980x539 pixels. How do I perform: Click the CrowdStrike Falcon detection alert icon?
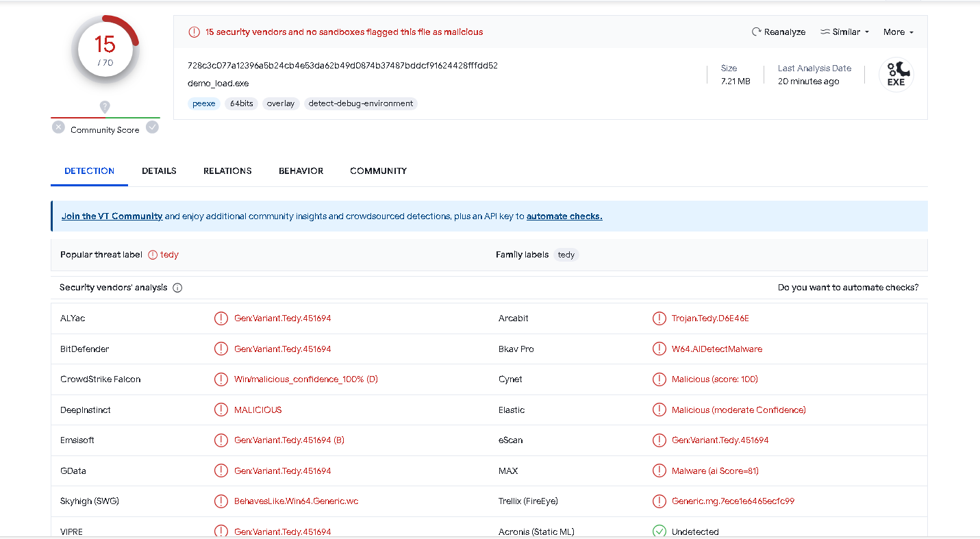click(x=221, y=379)
